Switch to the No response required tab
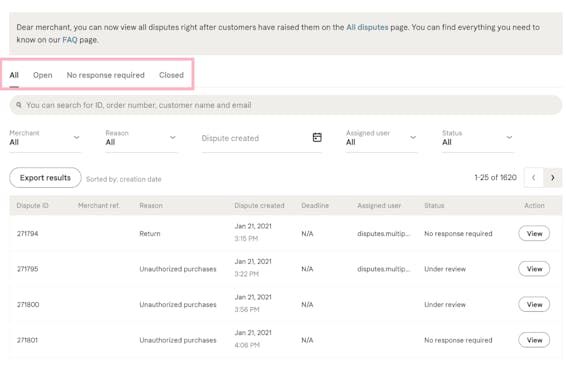This screenshot has width=566, height=372. (x=105, y=75)
